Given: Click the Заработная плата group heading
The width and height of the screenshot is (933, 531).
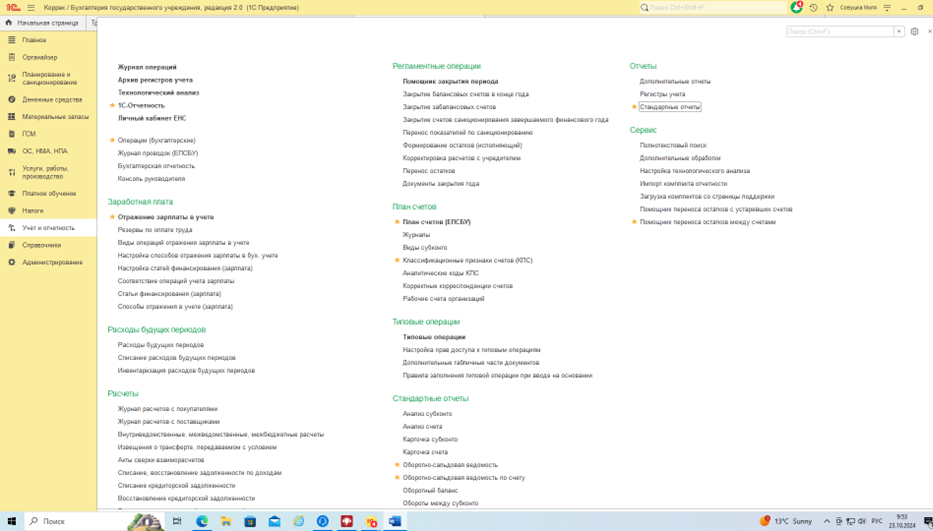Looking at the screenshot, I should tap(140, 202).
